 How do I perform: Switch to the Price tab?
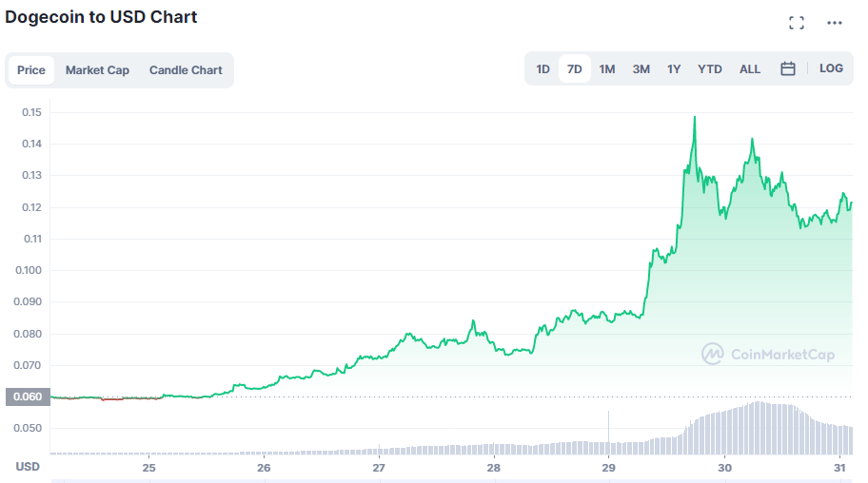pos(31,69)
